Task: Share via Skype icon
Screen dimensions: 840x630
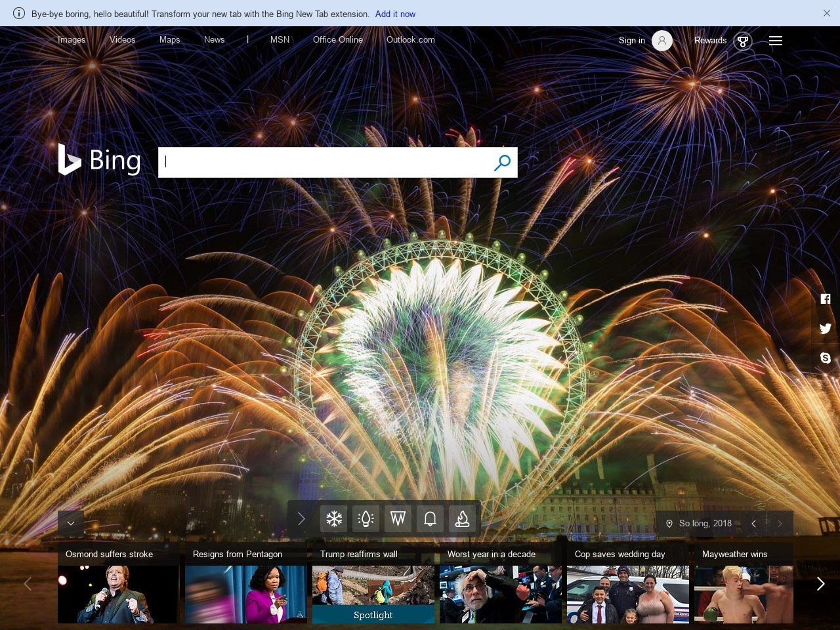Action: click(826, 358)
